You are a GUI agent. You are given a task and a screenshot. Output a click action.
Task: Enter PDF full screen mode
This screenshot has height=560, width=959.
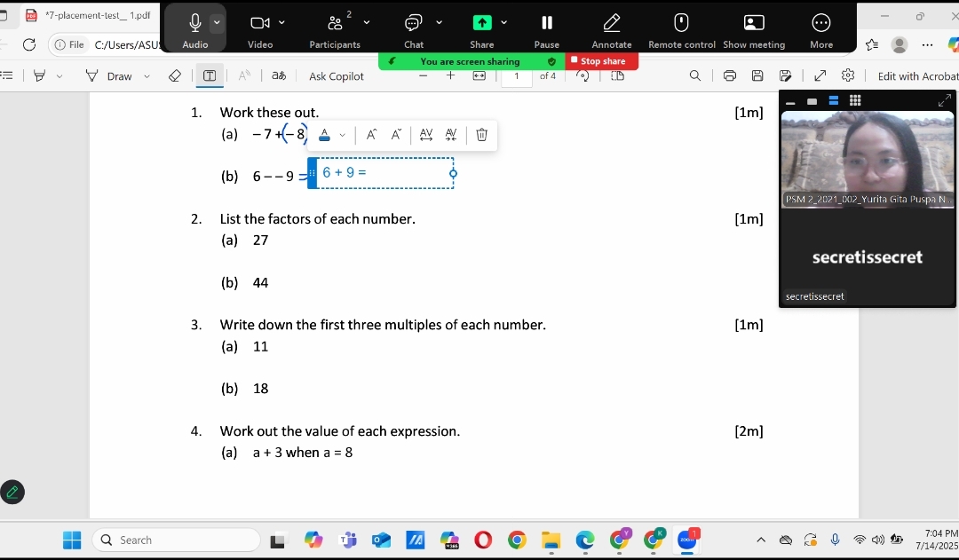pos(820,75)
